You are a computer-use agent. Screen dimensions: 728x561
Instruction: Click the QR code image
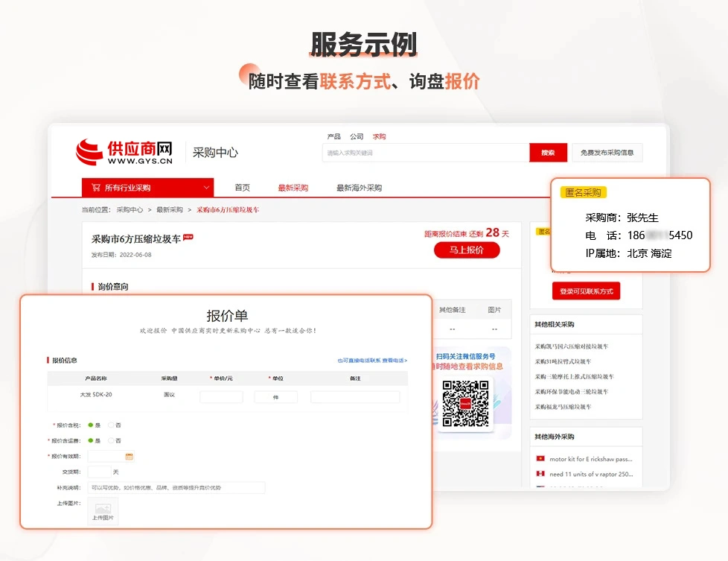click(465, 404)
